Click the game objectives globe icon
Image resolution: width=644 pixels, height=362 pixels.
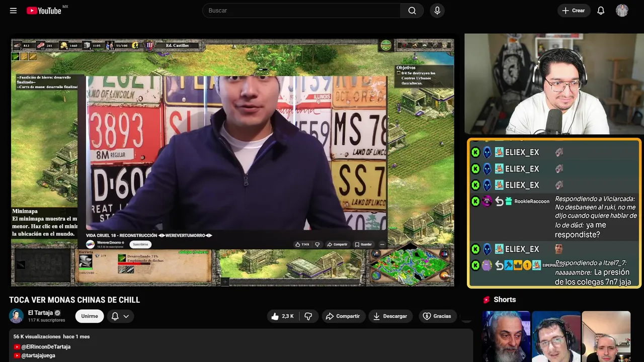click(x=386, y=45)
